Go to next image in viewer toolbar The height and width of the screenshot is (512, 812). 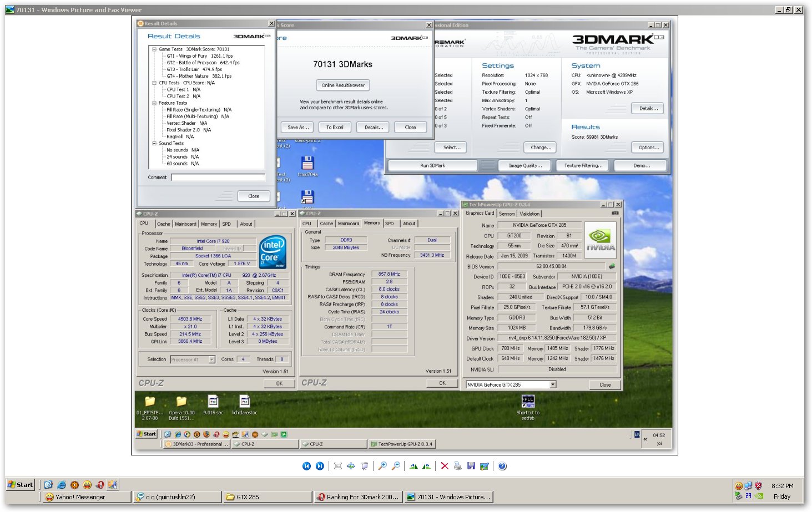[320, 466]
